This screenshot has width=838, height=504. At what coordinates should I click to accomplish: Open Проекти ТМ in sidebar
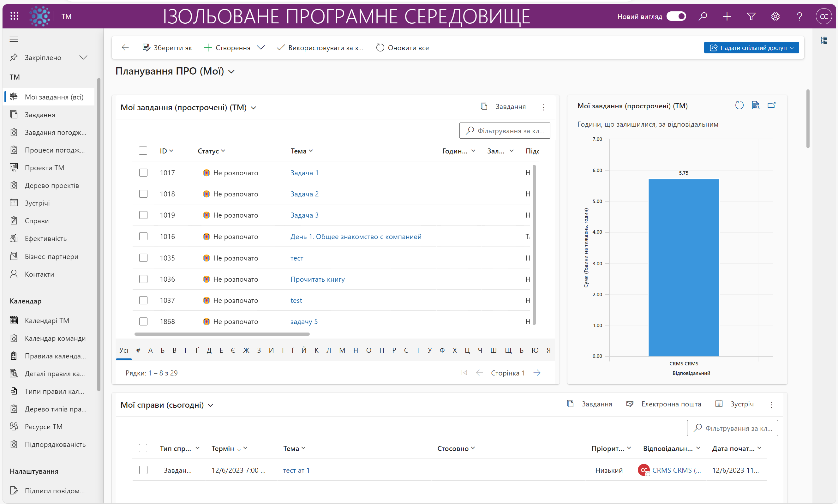point(45,167)
